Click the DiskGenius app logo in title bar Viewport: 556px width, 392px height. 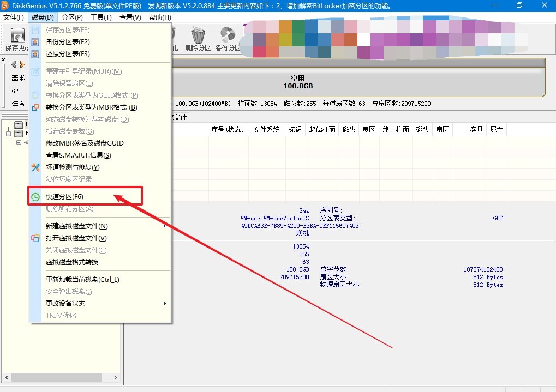4,5
